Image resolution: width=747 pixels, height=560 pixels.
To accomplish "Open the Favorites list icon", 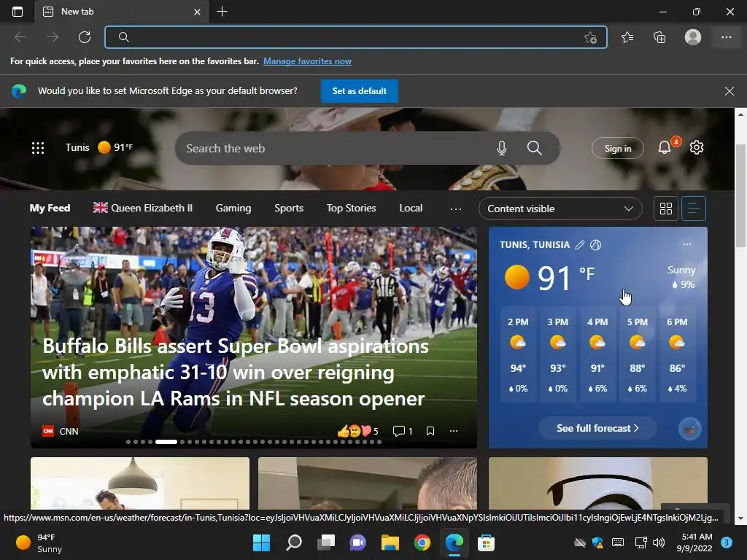I will [627, 37].
